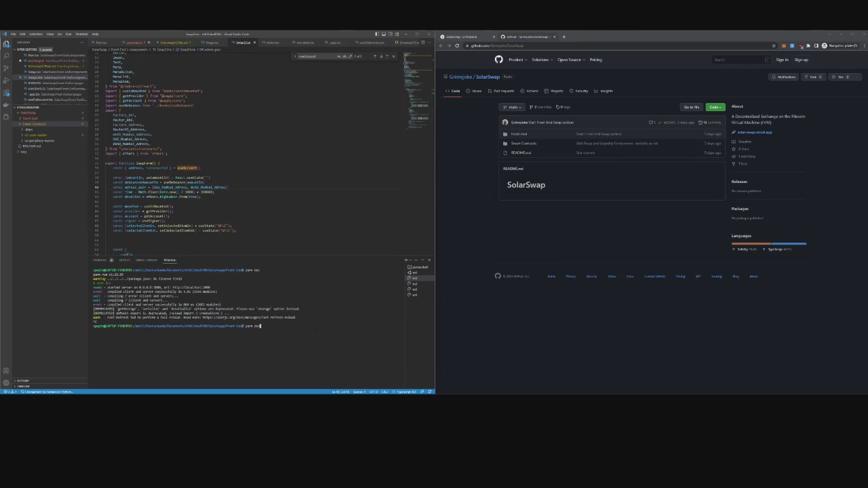Go to previous find match arrow
868x488 pixels.
tap(375, 56)
